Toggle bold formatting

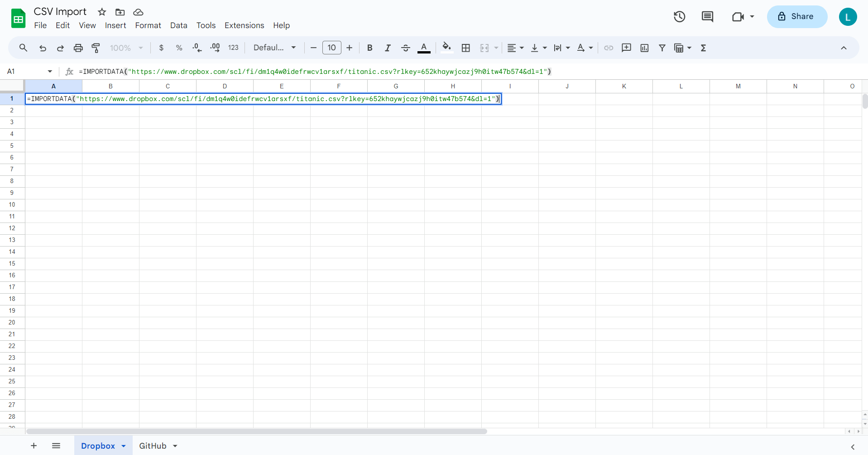click(369, 48)
